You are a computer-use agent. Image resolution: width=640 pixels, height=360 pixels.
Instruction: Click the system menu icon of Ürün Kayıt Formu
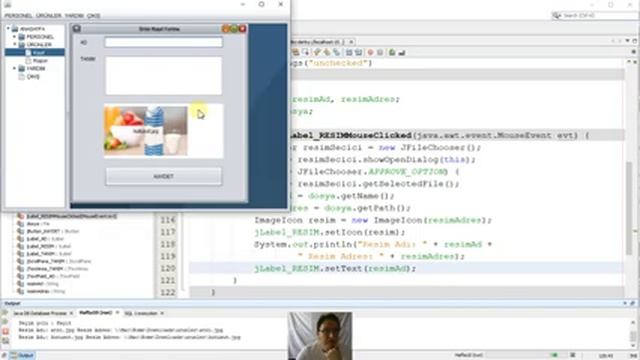point(77,29)
